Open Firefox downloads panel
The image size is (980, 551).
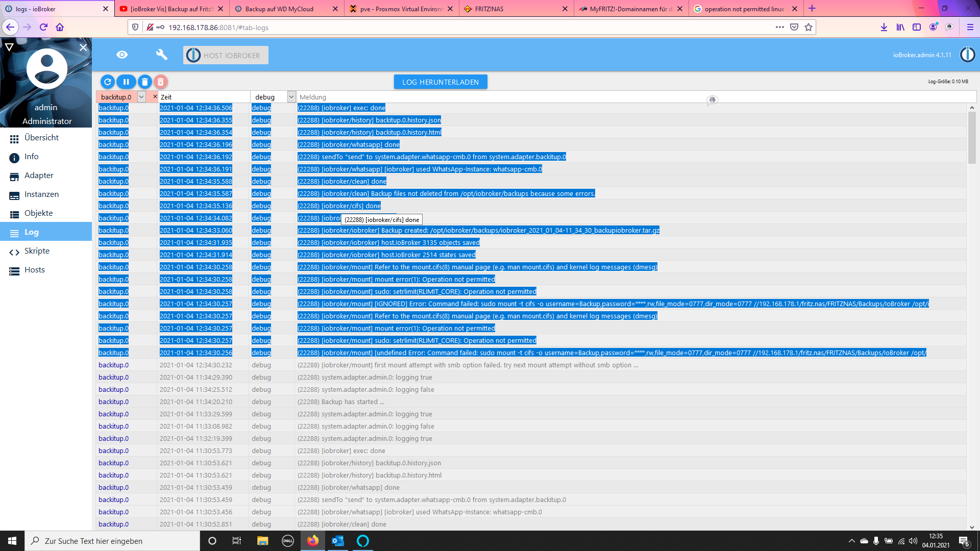pyautogui.click(x=884, y=28)
